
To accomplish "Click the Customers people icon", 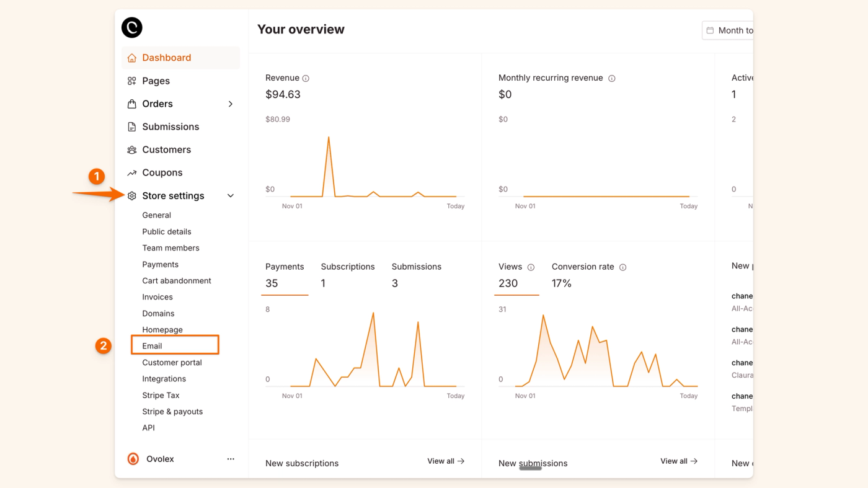I will point(131,149).
